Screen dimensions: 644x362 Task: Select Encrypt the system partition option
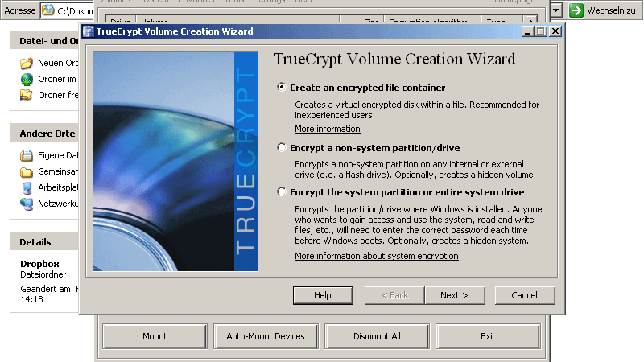point(281,191)
